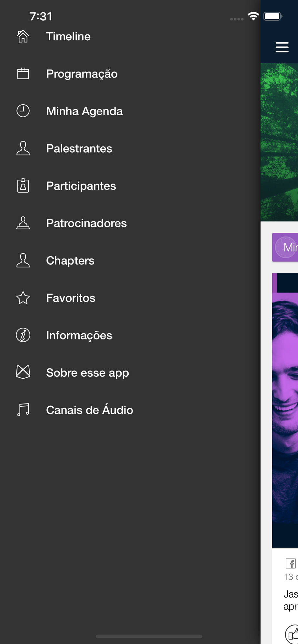This screenshot has width=298, height=644.
Task: Tap the Participantes badge icon
Action: tap(23, 186)
